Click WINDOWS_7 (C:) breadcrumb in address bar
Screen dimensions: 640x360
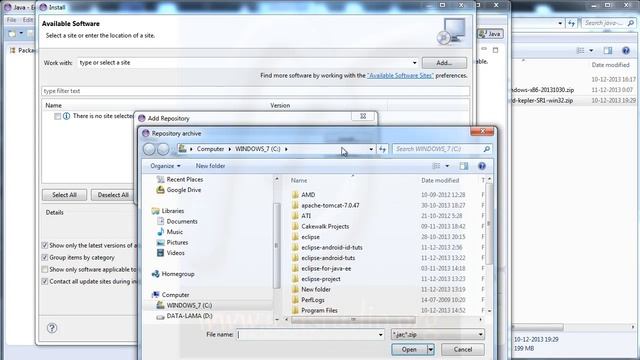point(258,149)
